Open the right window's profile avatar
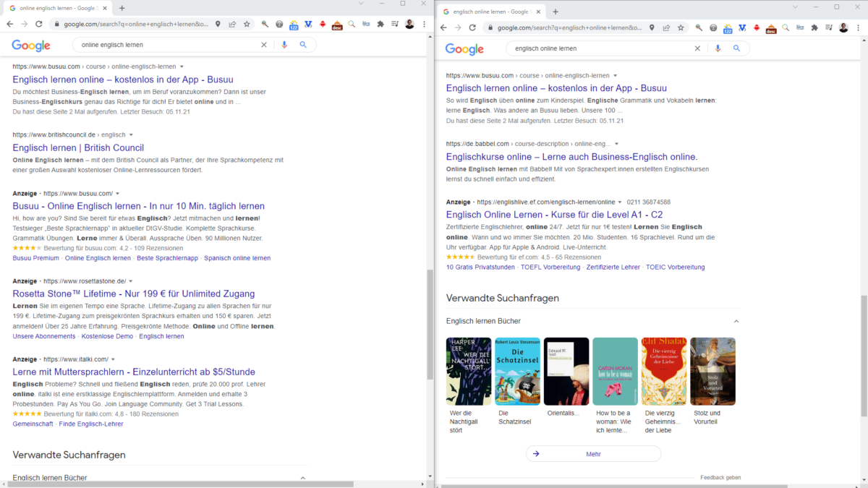 coord(843,27)
